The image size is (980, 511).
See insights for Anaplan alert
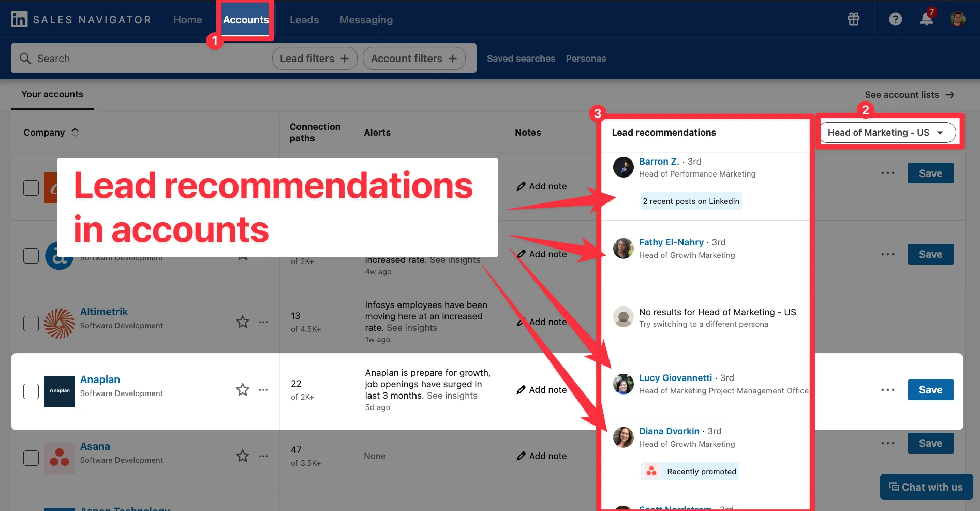[452, 396]
